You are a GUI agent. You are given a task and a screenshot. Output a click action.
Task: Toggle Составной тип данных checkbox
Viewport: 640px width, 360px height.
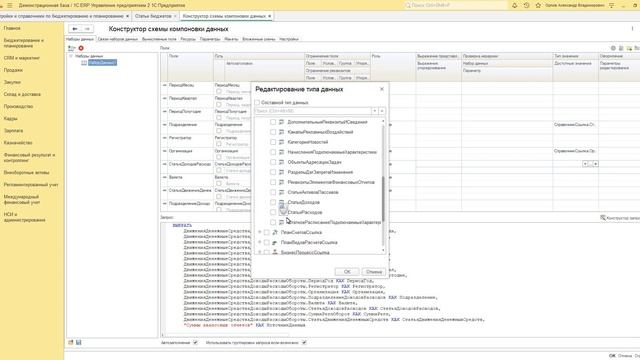(257, 102)
